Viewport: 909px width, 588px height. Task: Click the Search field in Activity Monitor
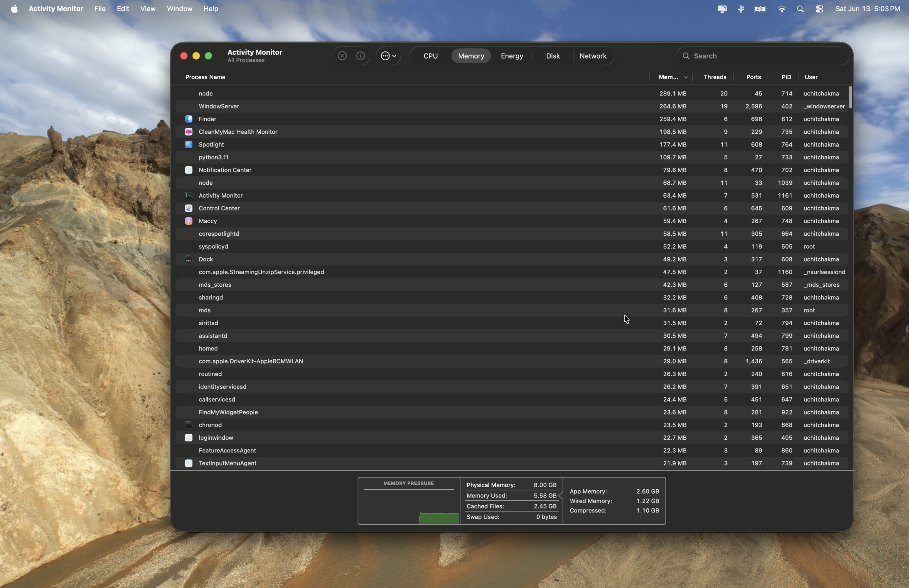(x=763, y=56)
